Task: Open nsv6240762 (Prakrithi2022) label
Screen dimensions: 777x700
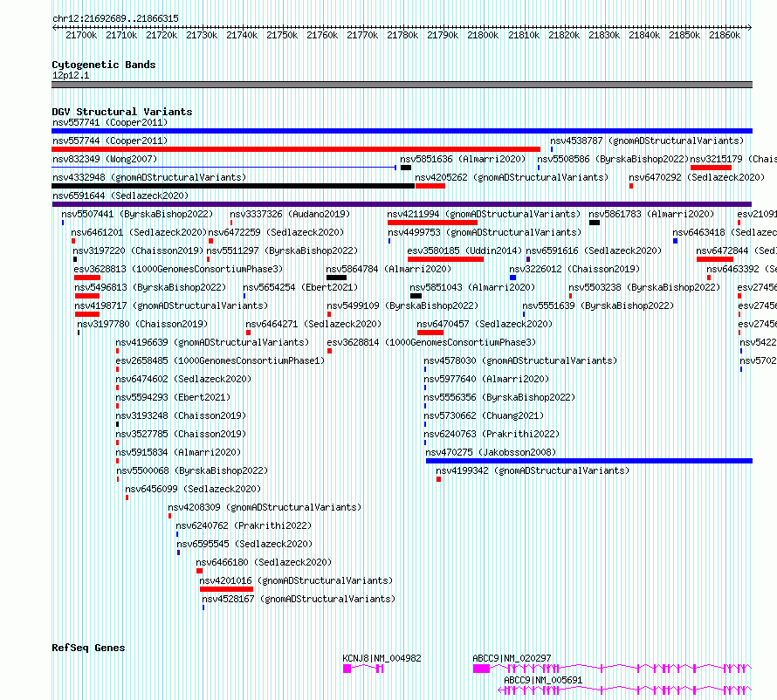Action: [244, 525]
